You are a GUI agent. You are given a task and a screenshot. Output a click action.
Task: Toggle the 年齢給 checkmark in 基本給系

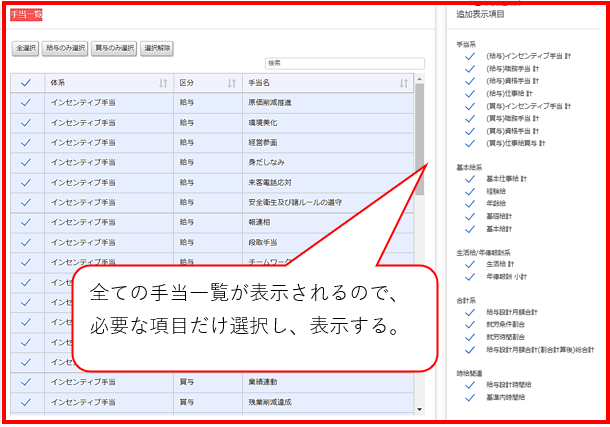[469, 202]
